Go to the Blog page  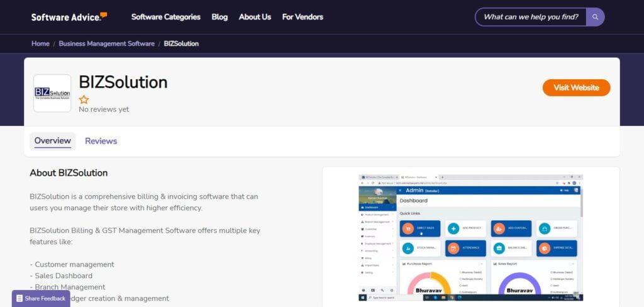pyautogui.click(x=219, y=17)
